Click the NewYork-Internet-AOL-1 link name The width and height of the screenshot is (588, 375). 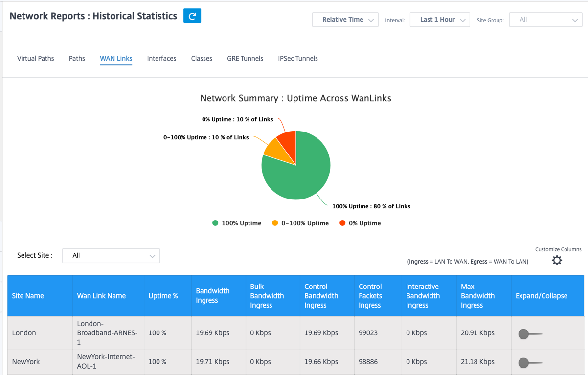point(106,362)
